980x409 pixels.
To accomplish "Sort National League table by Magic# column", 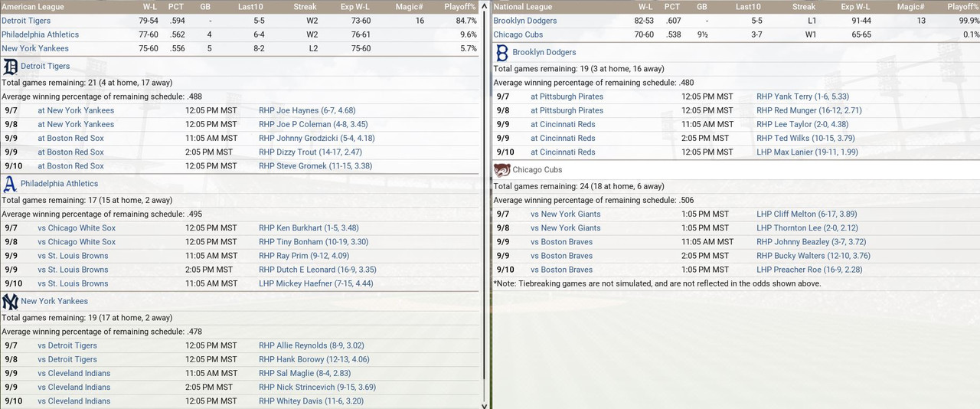I will point(910,6).
